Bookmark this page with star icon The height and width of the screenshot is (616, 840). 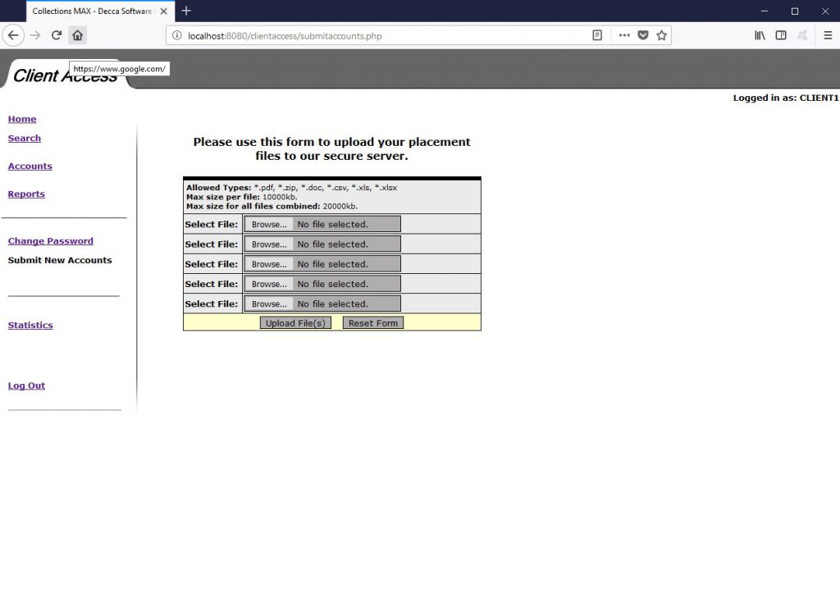coord(662,35)
